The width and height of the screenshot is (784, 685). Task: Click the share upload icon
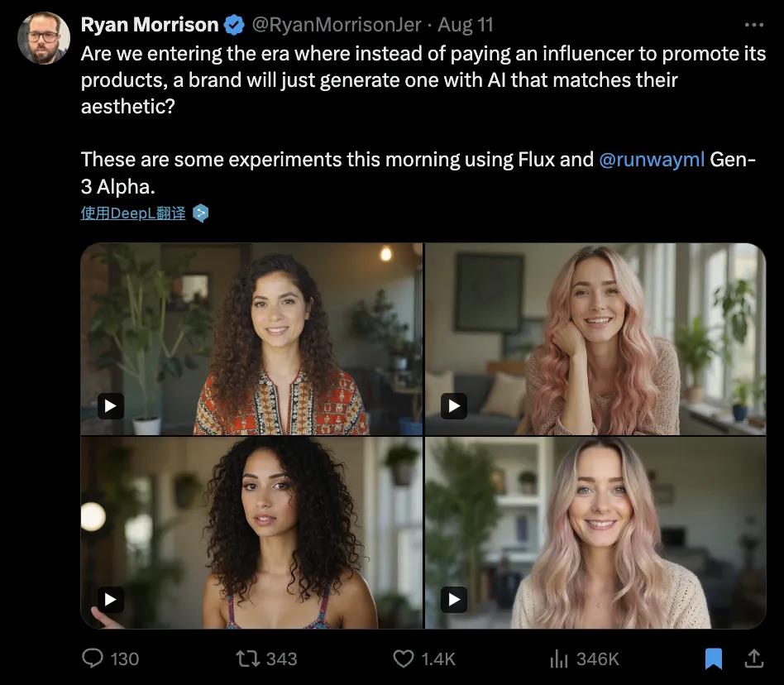[753, 659]
